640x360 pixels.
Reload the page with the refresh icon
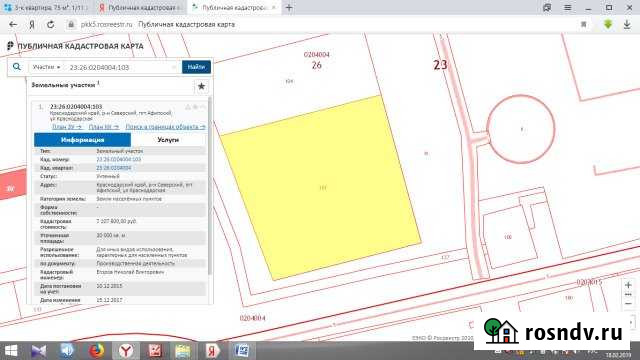(x=50, y=24)
